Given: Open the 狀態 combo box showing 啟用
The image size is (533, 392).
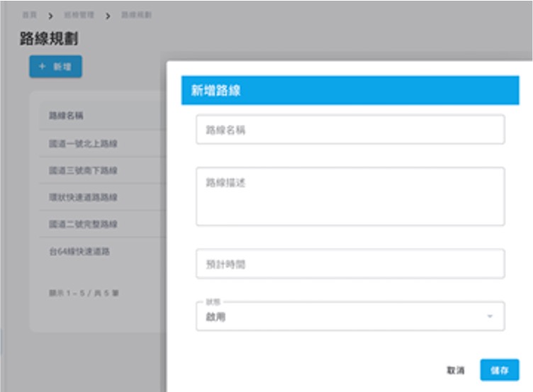Looking at the screenshot, I should point(350,317).
